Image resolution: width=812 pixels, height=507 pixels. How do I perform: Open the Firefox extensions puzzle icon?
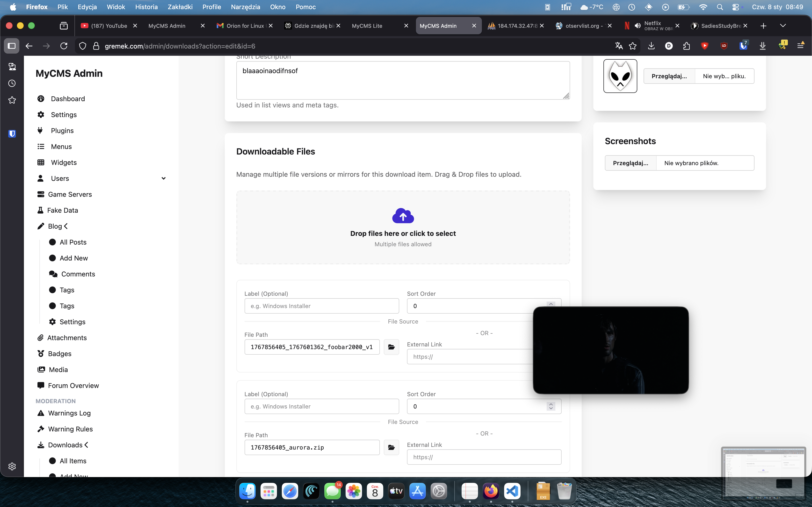[687, 46]
